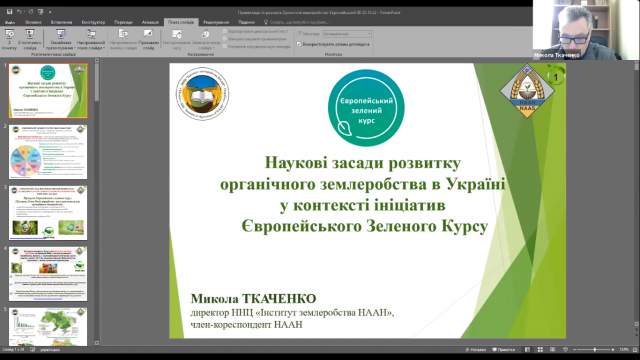Select slide 2 thumbnail
Screen dimensions: 640x360
point(48,152)
